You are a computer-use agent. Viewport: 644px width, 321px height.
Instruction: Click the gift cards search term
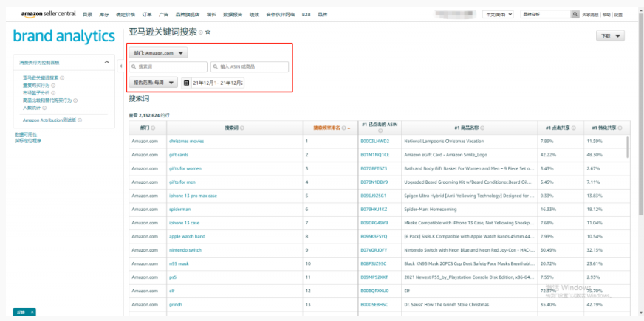pyautogui.click(x=179, y=155)
